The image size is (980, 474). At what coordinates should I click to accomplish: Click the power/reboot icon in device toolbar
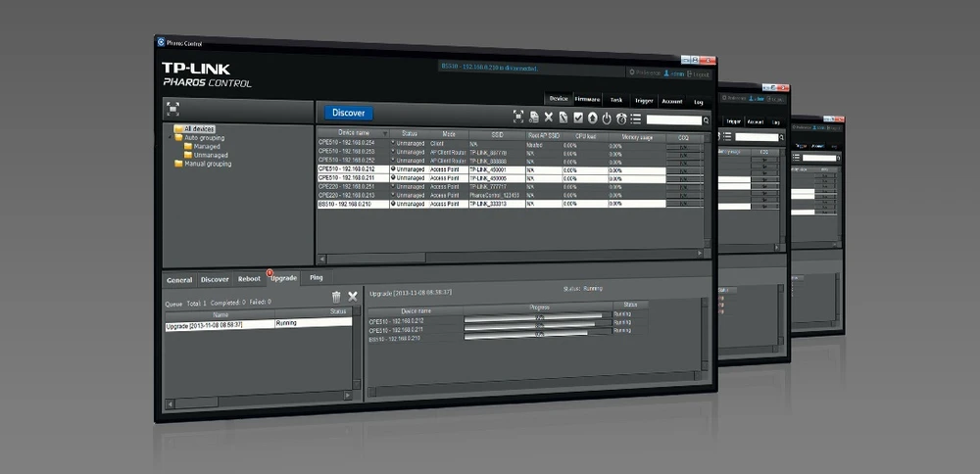[607, 118]
